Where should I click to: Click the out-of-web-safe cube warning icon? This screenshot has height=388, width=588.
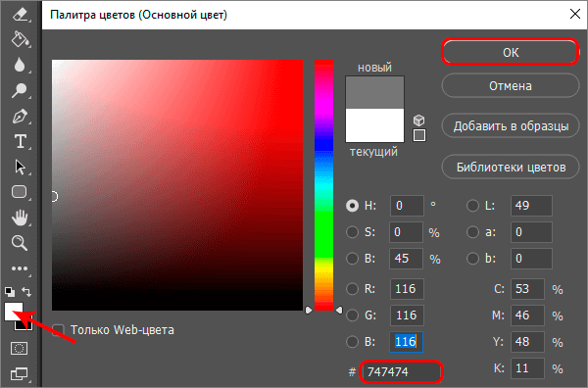pos(418,121)
